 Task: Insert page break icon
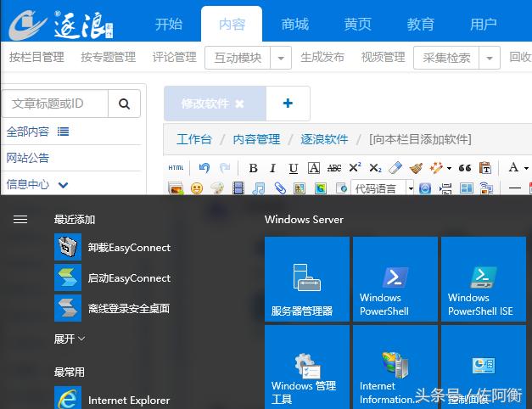445,188
